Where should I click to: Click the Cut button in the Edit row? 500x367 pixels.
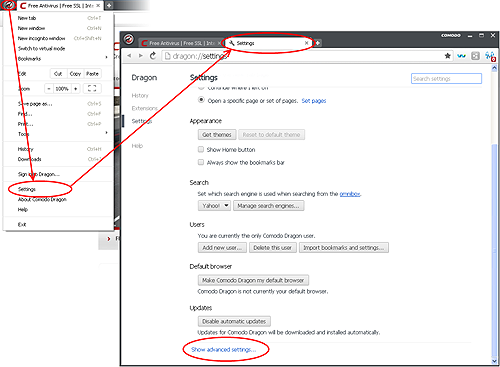click(x=58, y=74)
